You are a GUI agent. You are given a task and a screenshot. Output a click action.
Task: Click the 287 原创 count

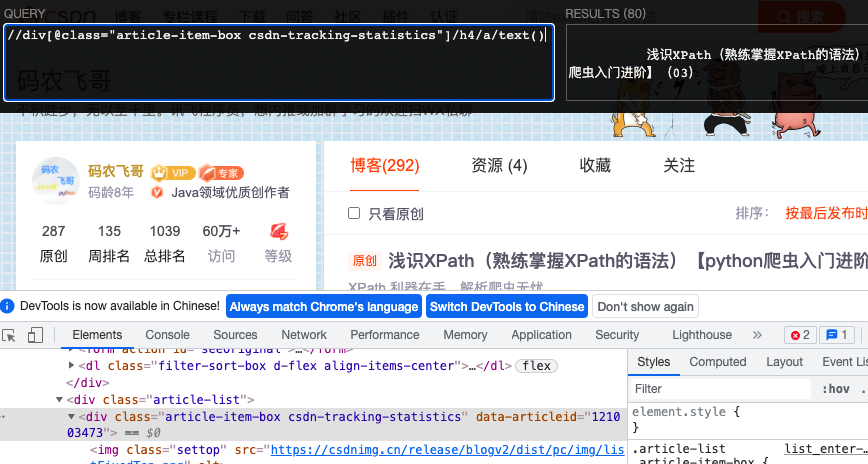coord(54,243)
